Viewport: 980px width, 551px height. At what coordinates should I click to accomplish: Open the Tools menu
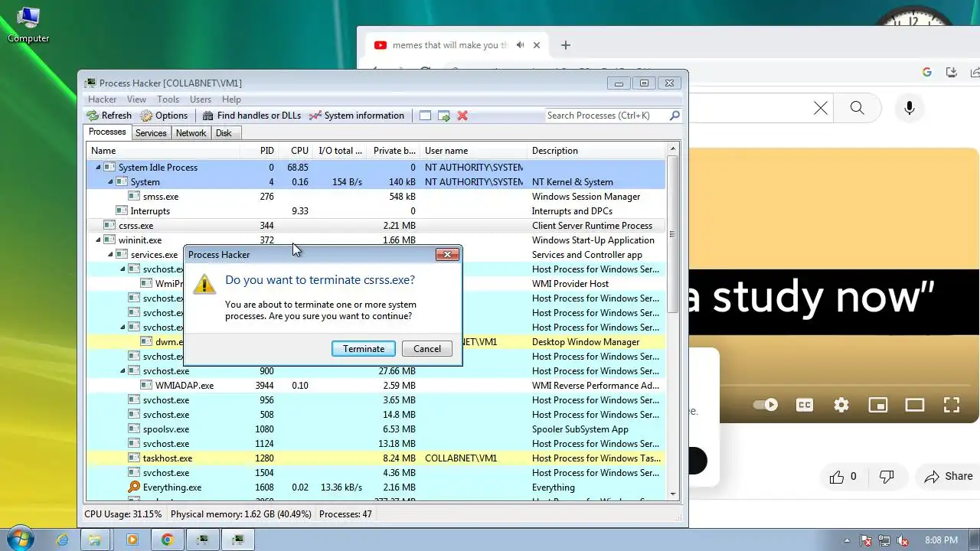click(168, 99)
